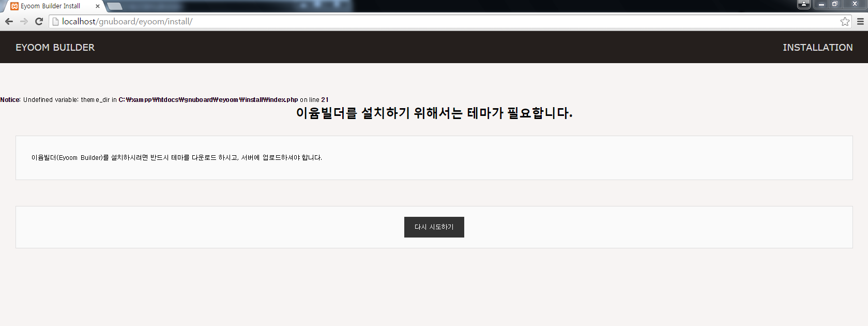Click the Eyoom tab favicon

(x=14, y=6)
